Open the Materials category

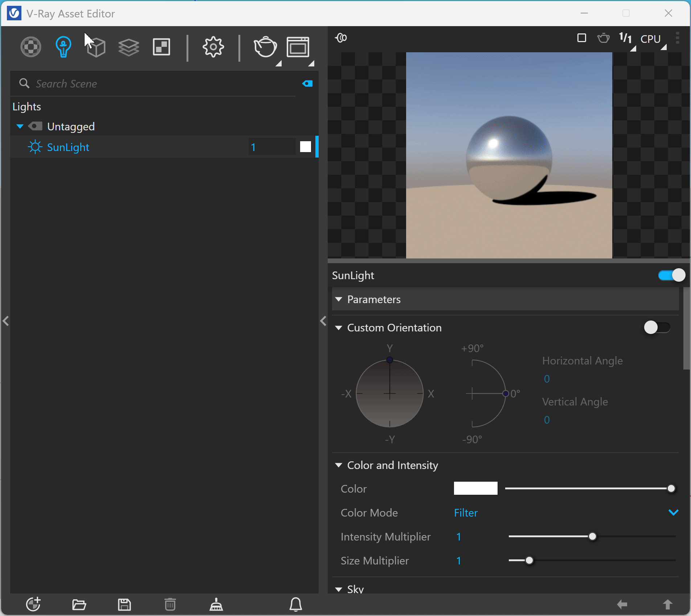31,47
